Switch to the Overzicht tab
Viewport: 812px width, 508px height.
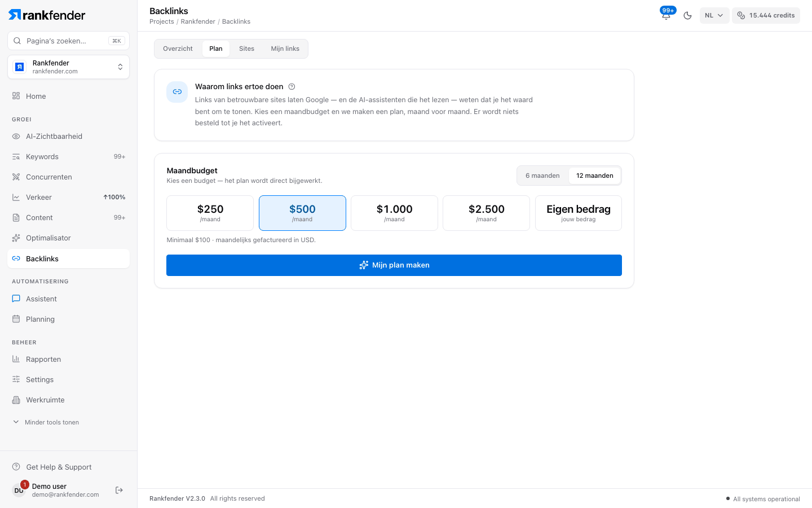point(178,49)
